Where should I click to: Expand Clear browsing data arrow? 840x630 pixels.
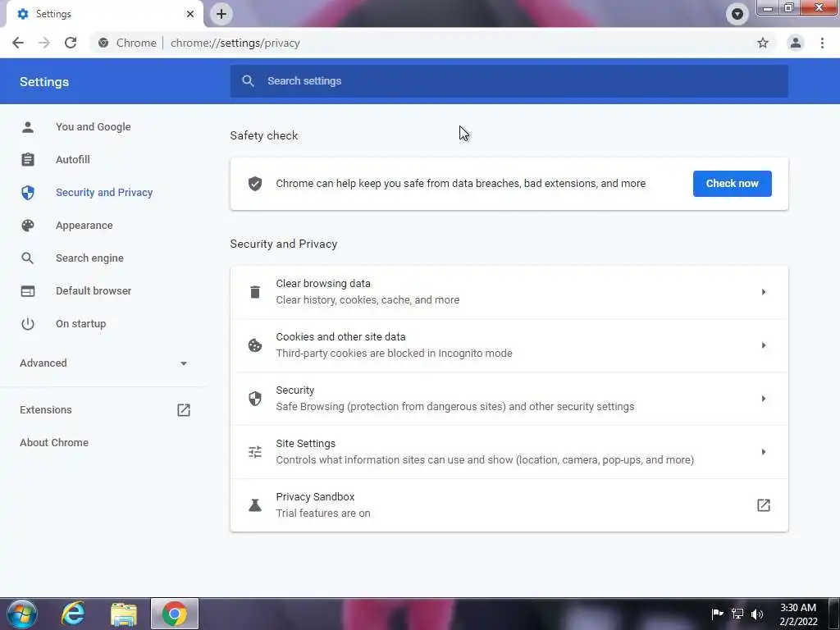(764, 292)
